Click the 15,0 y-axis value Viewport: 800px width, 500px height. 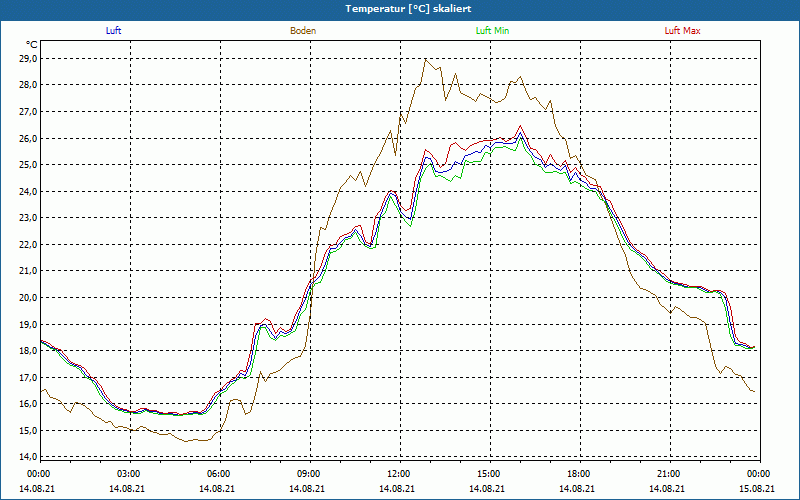coord(29,430)
